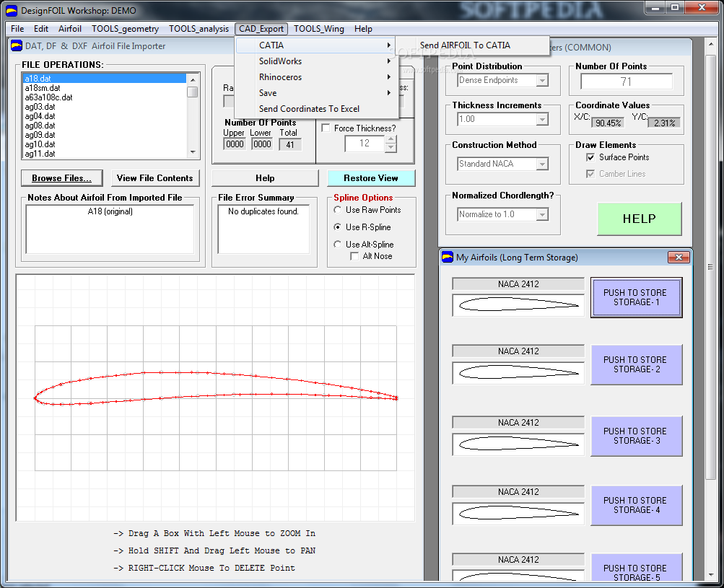Close the My Airfoils storage panel

coord(679,257)
